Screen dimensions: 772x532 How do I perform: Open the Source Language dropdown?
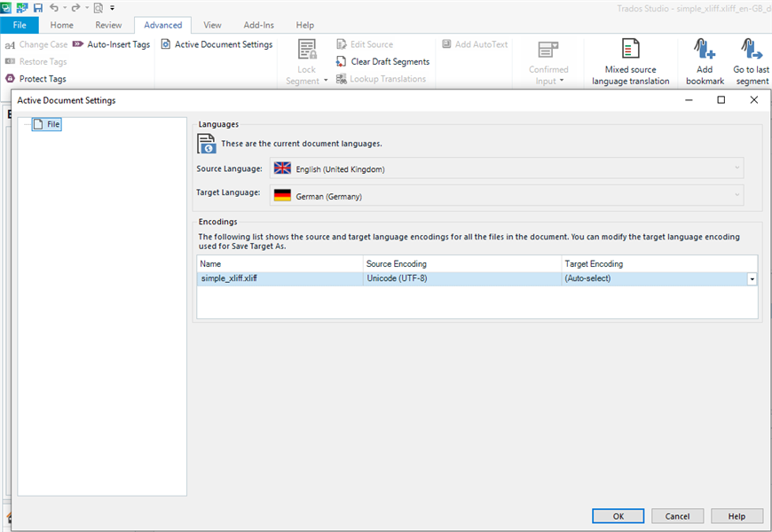click(737, 167)
